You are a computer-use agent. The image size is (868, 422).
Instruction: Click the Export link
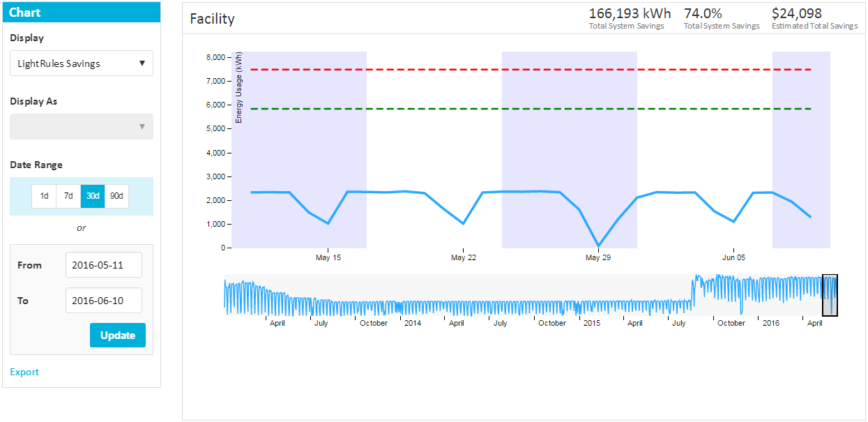point(24,372)
